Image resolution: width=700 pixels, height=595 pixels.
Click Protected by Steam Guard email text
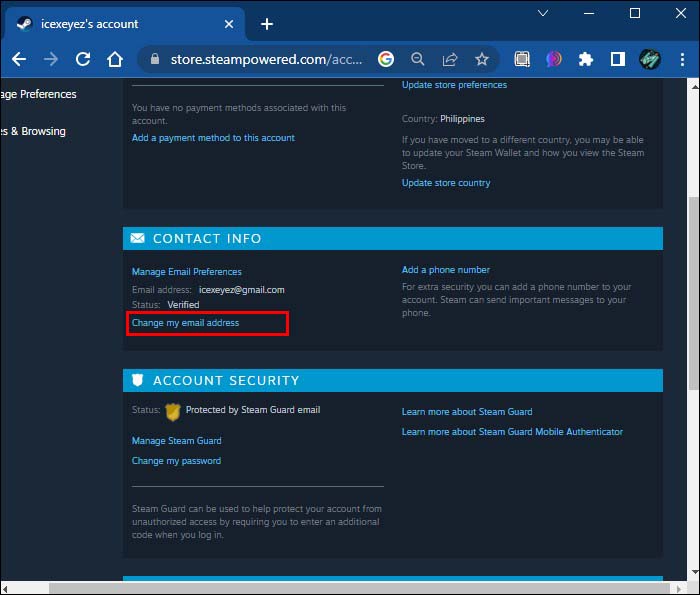click(253, 410)
